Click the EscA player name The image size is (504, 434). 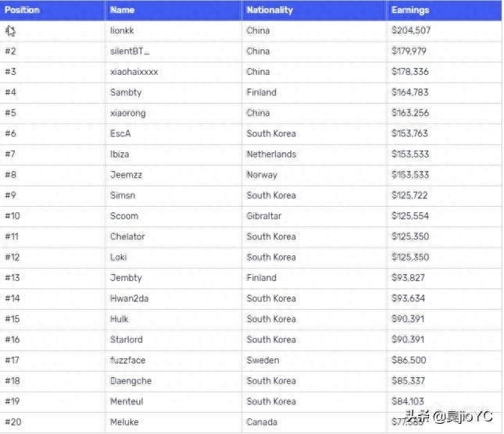click(x=120, y=133)
